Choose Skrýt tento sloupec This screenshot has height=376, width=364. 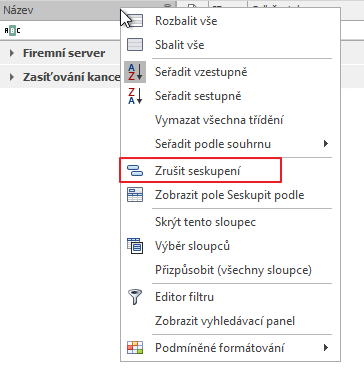[230, 222]
